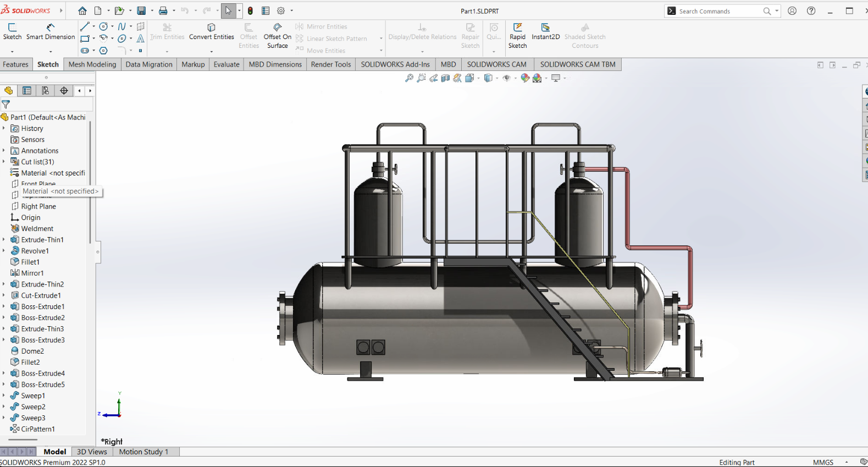
Task: Toggle Instant2D mode
Action: [x=545, y=31]
